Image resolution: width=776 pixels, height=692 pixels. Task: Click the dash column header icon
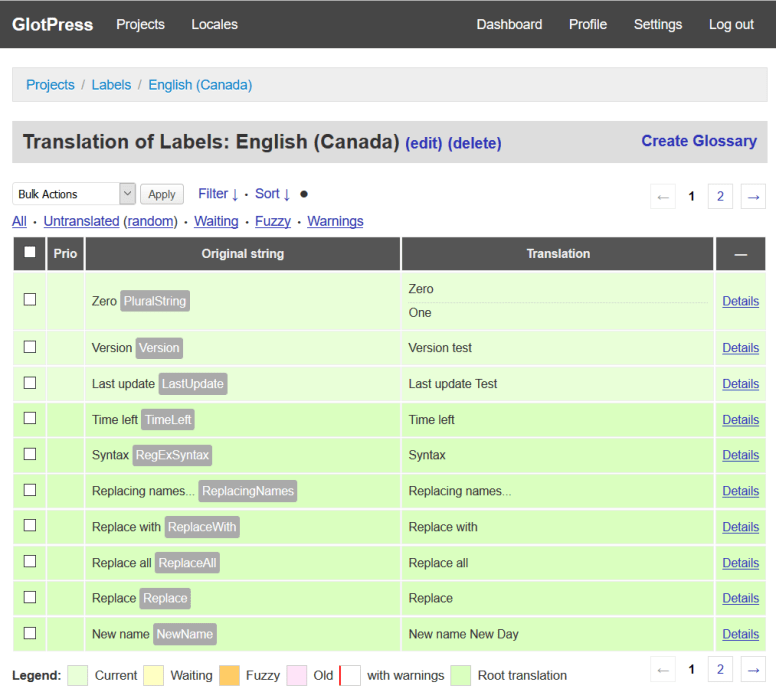point(740,254)
